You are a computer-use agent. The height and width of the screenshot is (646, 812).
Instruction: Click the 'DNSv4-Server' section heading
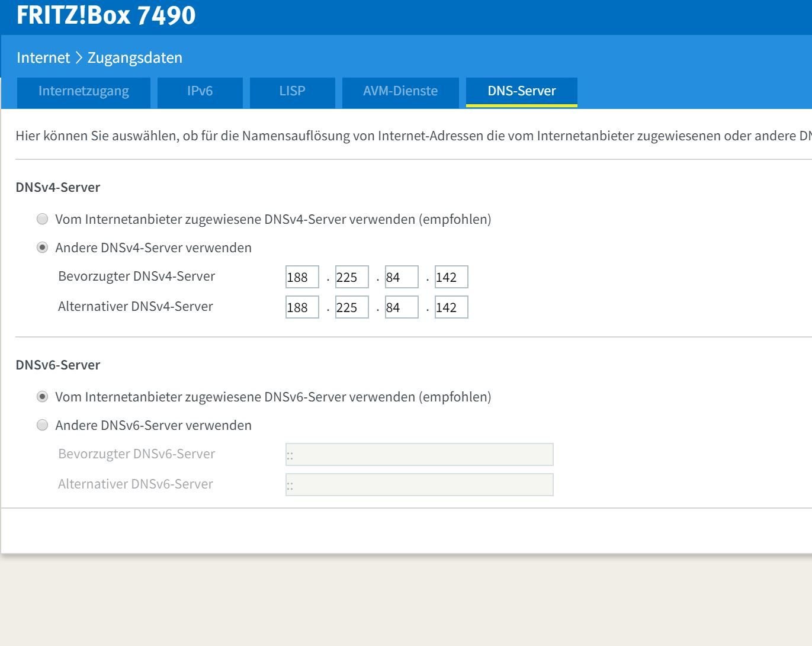[x=58, y=187]
